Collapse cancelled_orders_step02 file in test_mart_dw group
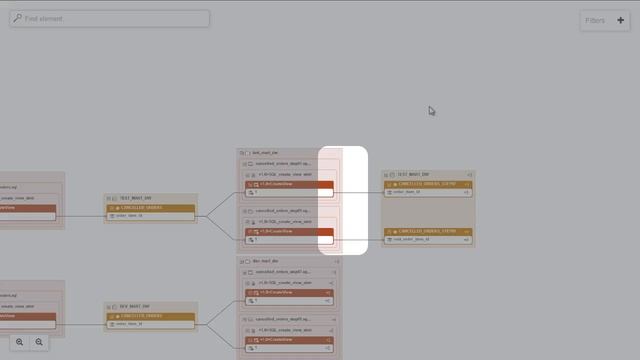Image resolution: width=640 pixels, height=360 pixels. point(244,211)
